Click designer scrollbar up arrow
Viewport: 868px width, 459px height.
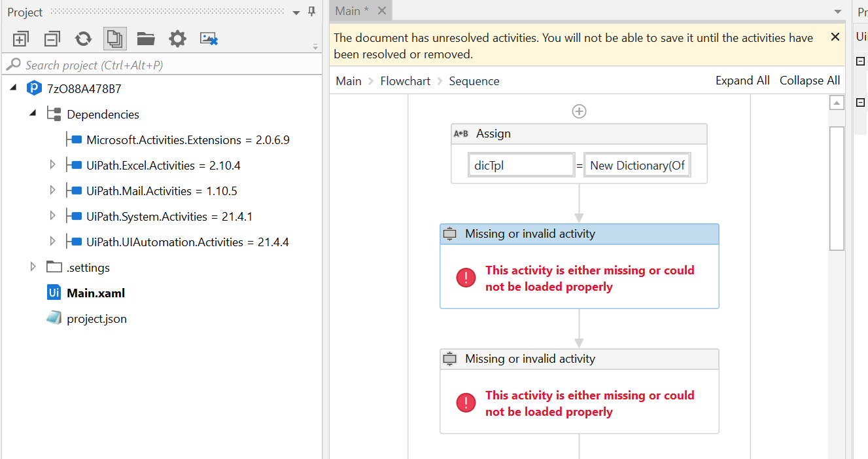[x=837, y=103]
